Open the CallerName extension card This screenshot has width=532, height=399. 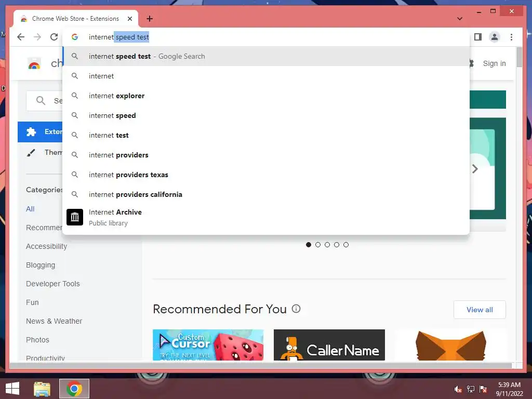tap(329, 345)
